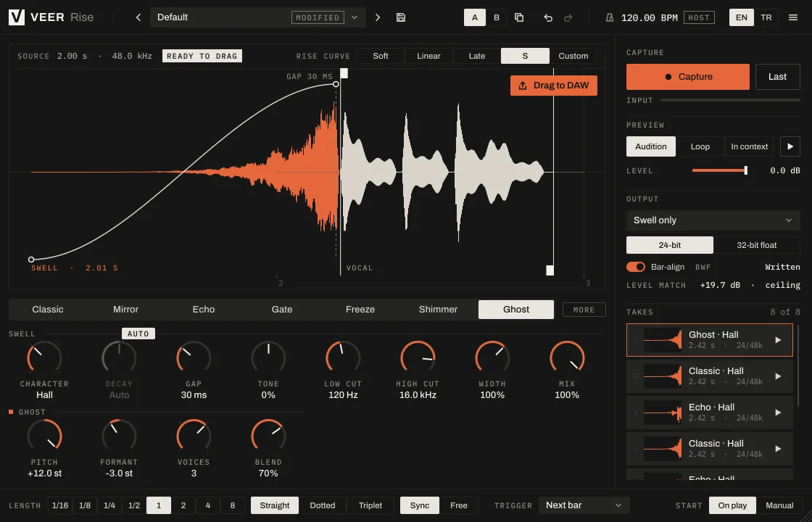Click the Pitch knob
Screen dimensions: 812x522
(x=44, y=436)
